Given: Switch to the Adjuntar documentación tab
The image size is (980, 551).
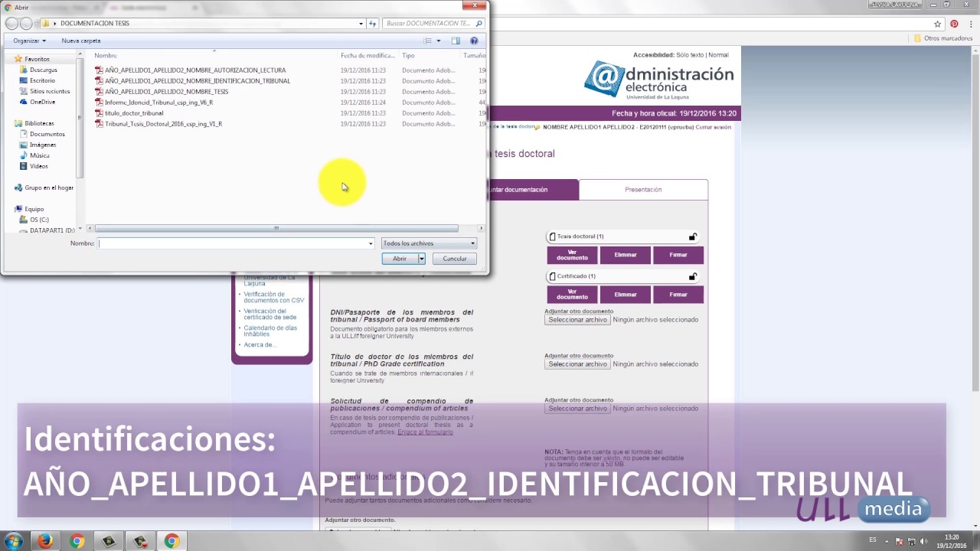Looking at the screenshot, I should tap(533, 189).
